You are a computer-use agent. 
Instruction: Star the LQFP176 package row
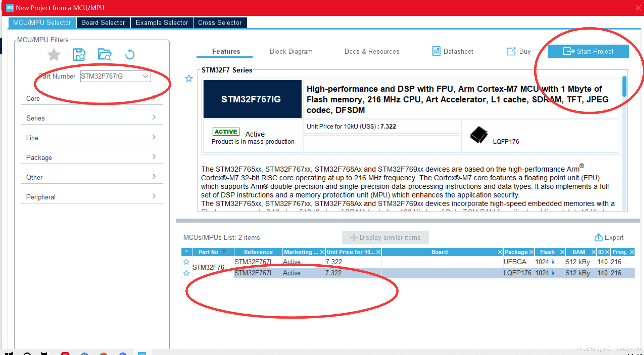coord(186,273)
